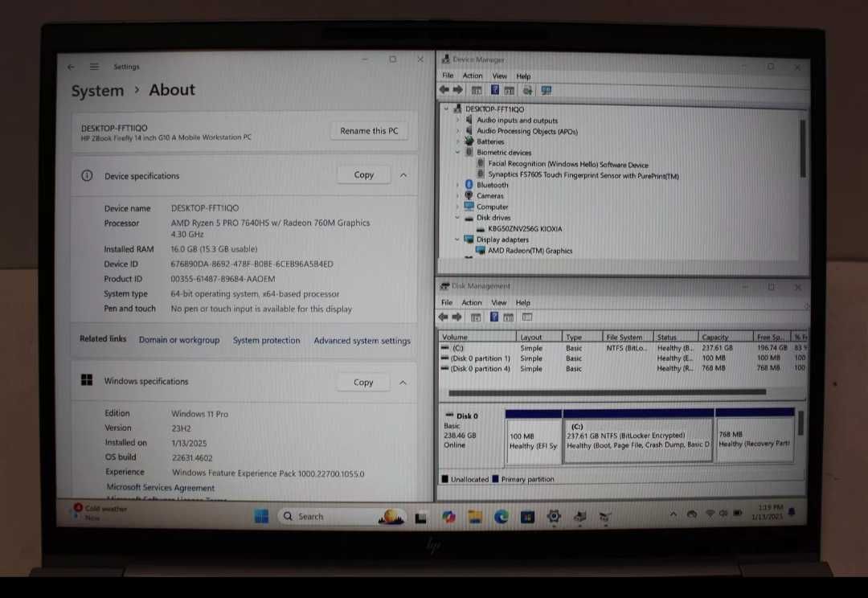
Task: Open the Settings gear icon on the taskbar
Action: (554, 516)
